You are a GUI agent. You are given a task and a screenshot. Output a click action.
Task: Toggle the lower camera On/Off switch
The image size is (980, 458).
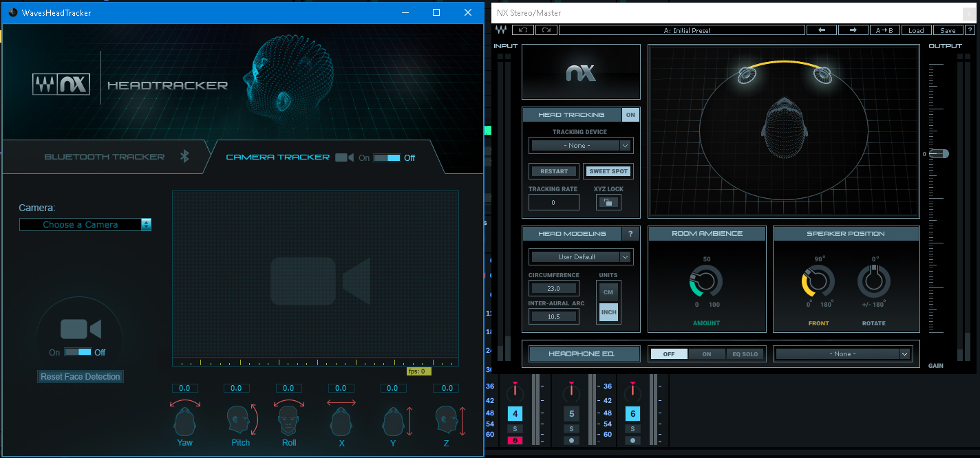(x=78, y=352)
